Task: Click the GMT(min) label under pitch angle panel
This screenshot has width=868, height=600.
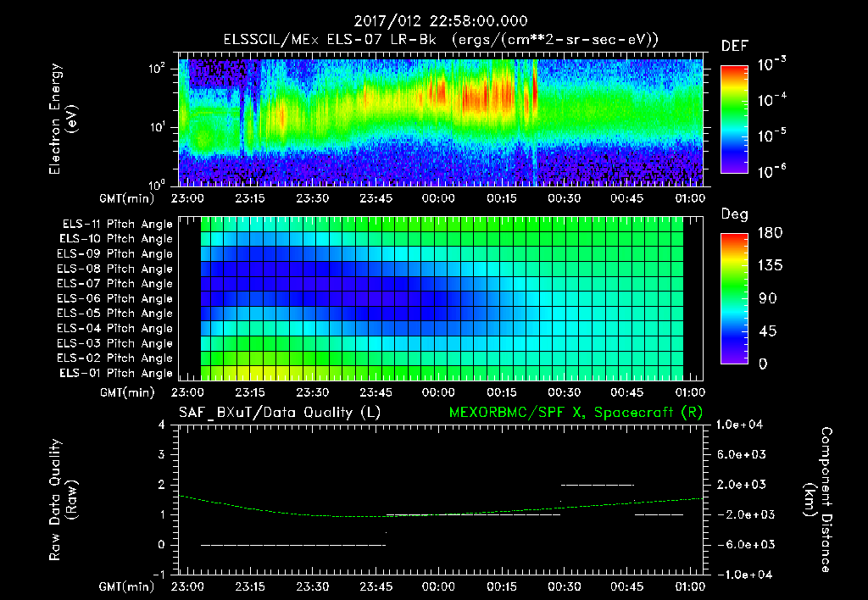Action: pos(127,392)
